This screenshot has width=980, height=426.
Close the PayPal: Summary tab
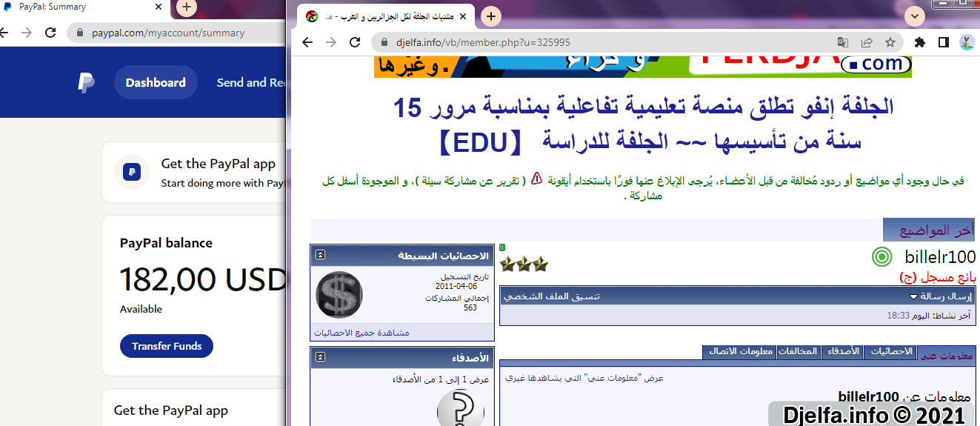click(158, 7)
